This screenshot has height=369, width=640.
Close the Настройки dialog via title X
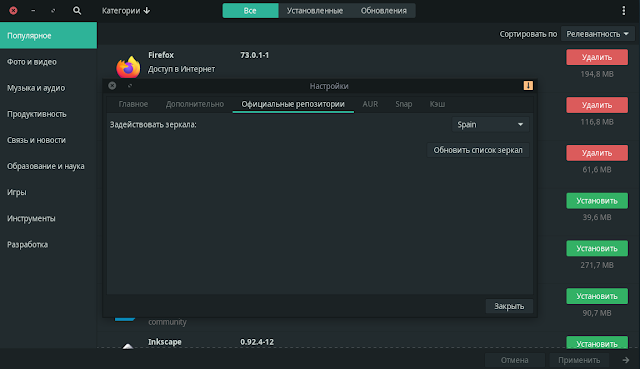[112, 85]
